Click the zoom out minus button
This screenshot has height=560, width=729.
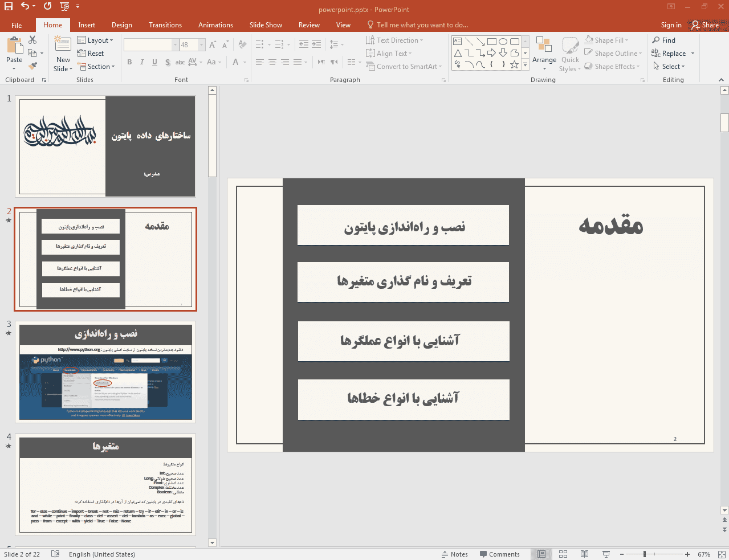coord(622,554)
